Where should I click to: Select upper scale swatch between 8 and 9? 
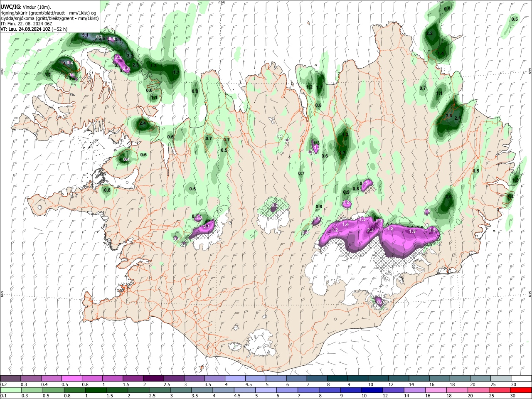coord(337,379)
